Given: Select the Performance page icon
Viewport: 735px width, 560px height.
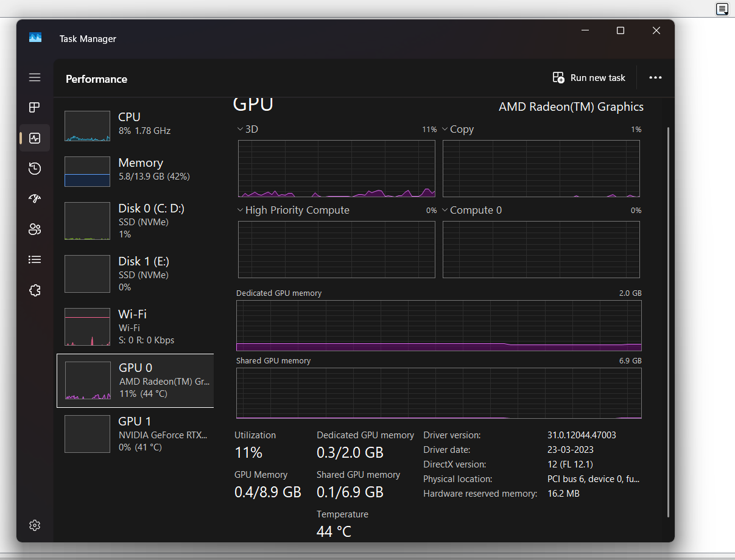Looking at the screenshot, I should coord(35,138).
